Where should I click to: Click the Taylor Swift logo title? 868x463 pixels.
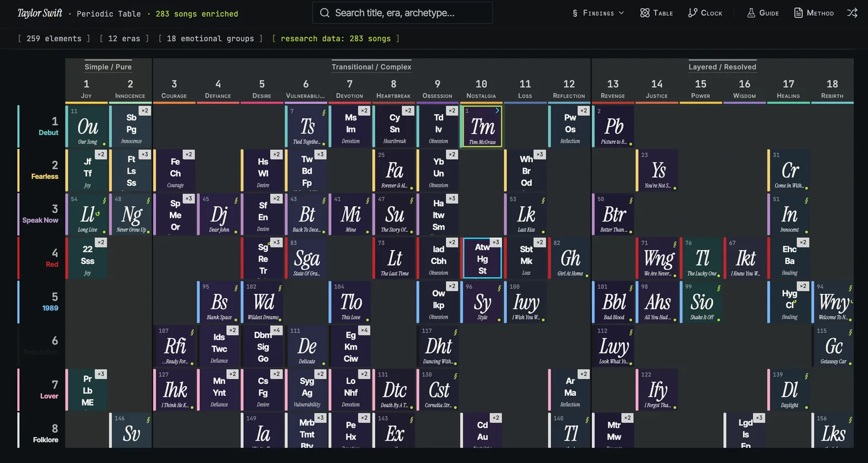click(40, 13)
